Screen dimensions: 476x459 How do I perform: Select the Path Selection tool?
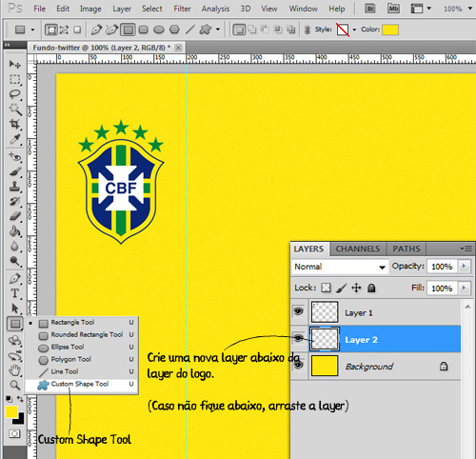pyautogui.click(x=14, y=309)
